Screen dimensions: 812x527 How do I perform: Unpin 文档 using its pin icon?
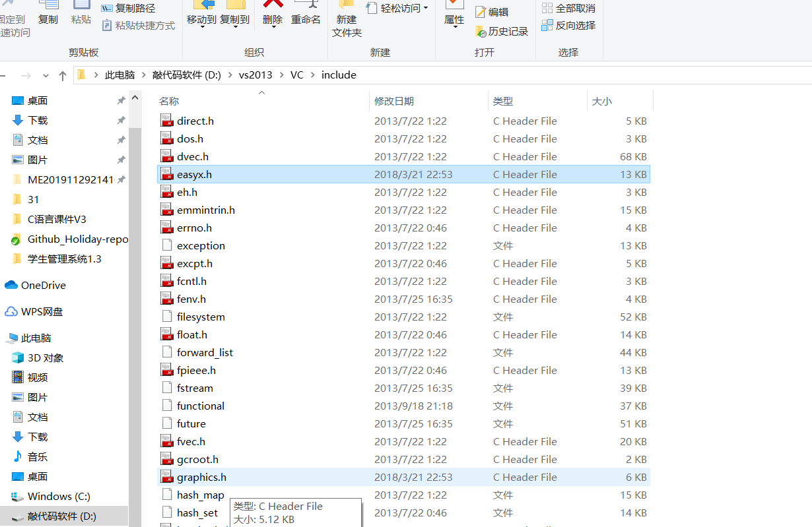pyautogui.click(x=121, y=140)
